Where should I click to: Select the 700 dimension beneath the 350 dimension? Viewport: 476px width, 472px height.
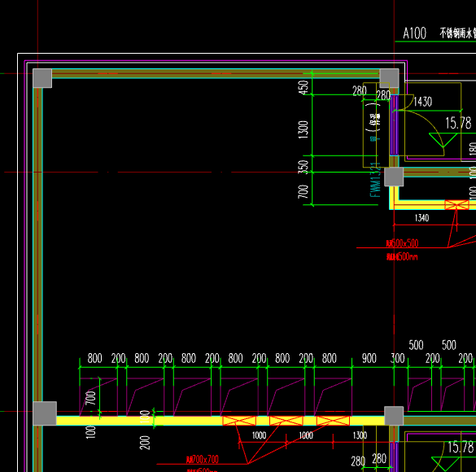pyautogui.click(x=304, y=192)
